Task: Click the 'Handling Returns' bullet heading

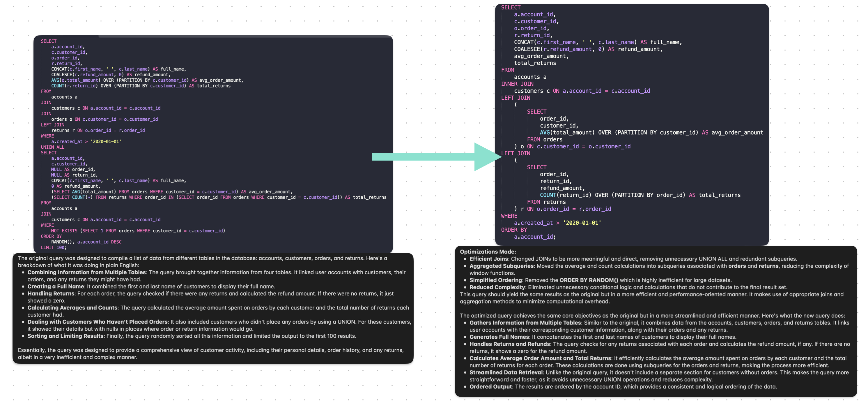Action: tap(51, 293)
